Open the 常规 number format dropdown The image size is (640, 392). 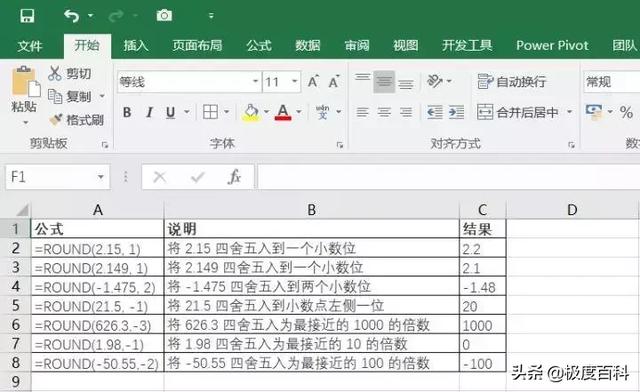pos(611,82)
